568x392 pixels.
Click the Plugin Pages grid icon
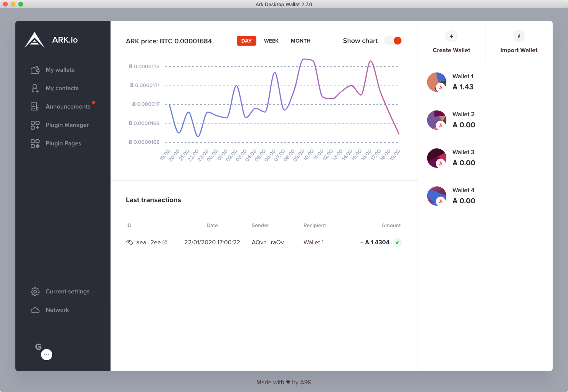(35, 143)
